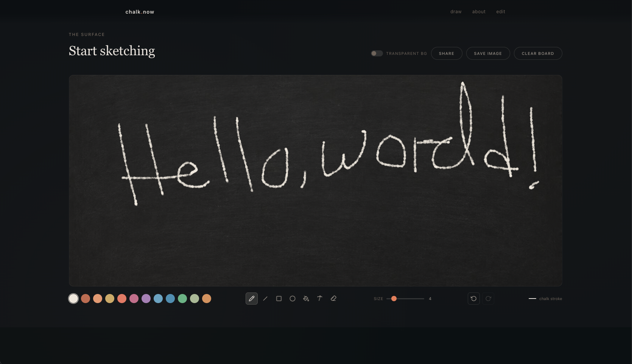This screenshot has height=364, width=632.
Task: Pick the last orange swatch in palette
Action: [207, 299]
